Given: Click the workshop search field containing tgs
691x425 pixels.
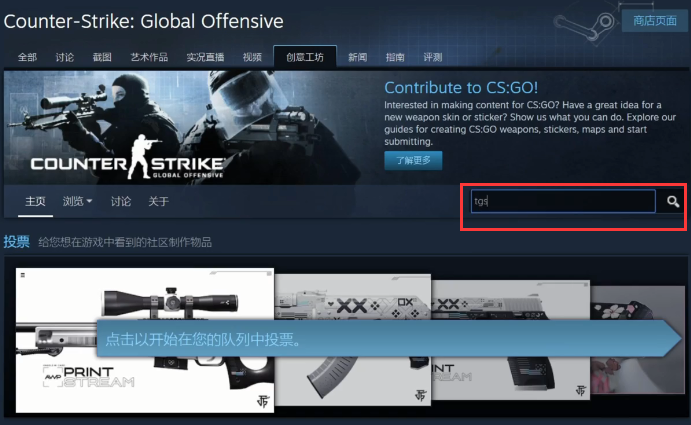Looking at the screenshot, I should click(563, 201).
